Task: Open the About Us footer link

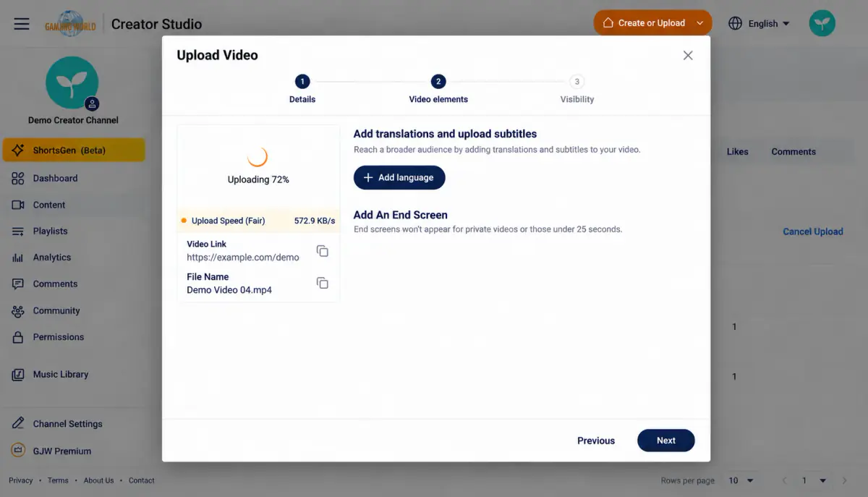Action: [98, 480]
